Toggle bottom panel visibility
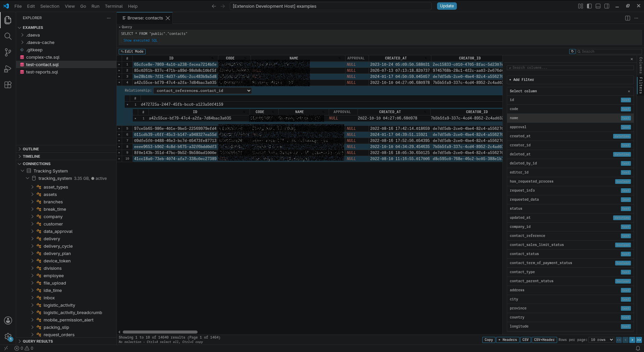The height and width of the screenshot is (352, 644). pos(598,6)
